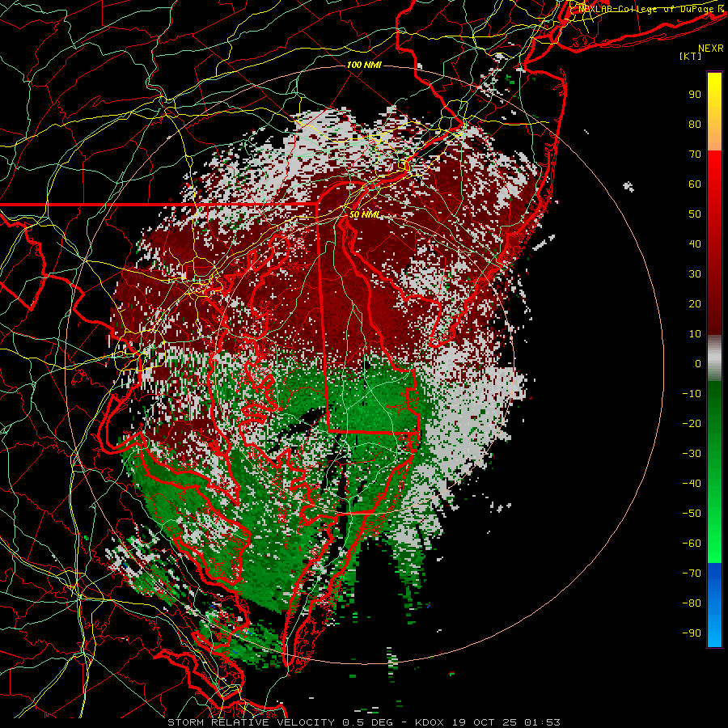Click the 80 value on the velocity scale
Screen dimensions: 728x728
tap(695, 124)
